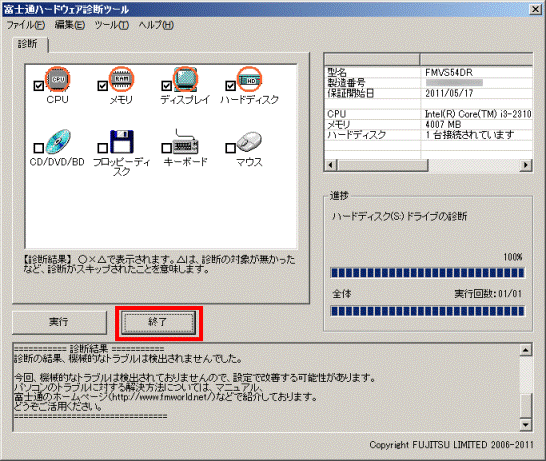Enable the CD/DVD/BD checkbox

[x=39, y=148]
